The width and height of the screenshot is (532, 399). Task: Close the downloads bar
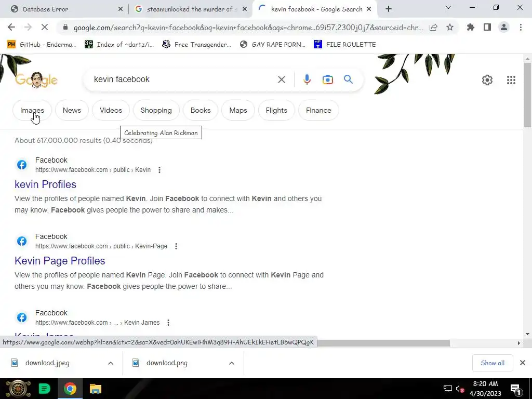point(523,363)
